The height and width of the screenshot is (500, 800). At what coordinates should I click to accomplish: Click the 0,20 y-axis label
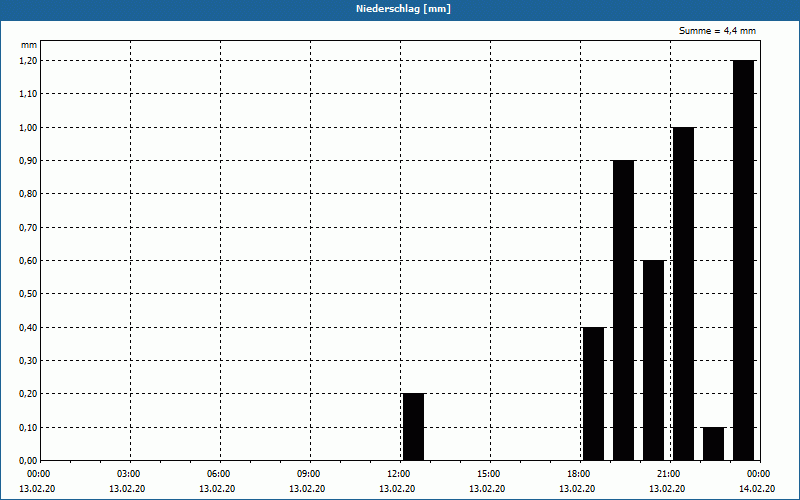tap(28, 394)
